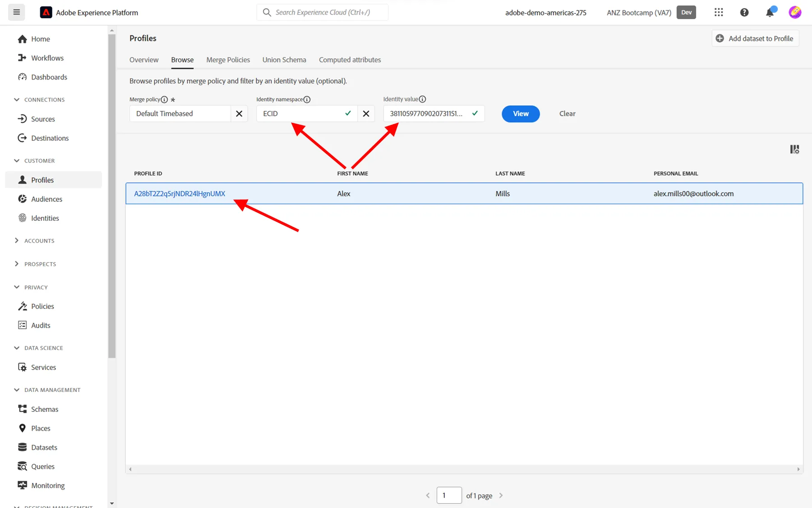Viewport: 812px width, 508px height.
Task: Click the blue View button
Action: tap(521, 114)
